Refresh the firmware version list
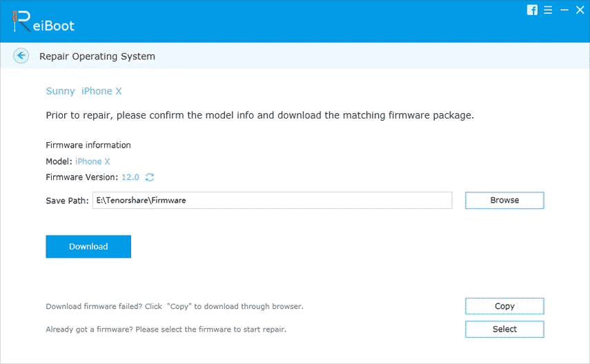The width and height of the screenshot is (590, 364). [x=150, y=177]
